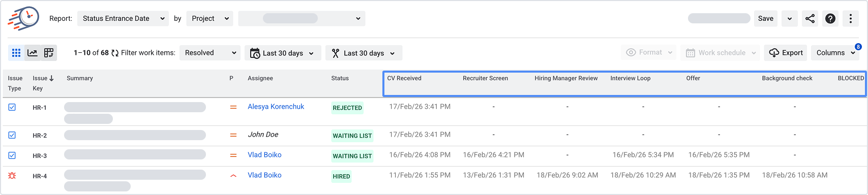Image resolution: width=868 pixels, height=195 pixels.
Task: Click the Recruiter Screen column header
Action: 486,78
